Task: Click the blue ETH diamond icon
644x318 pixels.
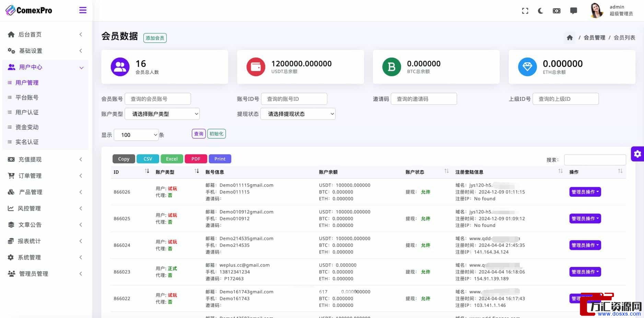Action: 527,67
